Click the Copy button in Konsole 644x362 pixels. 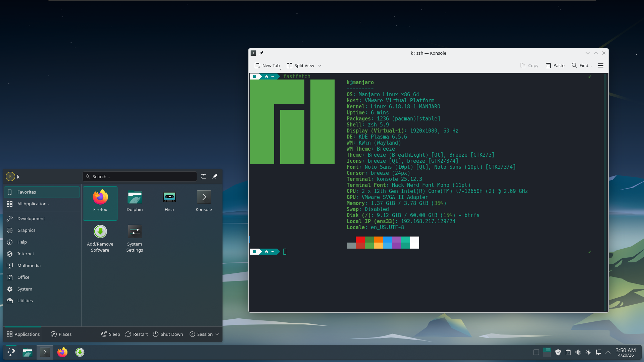coord(529,65)
